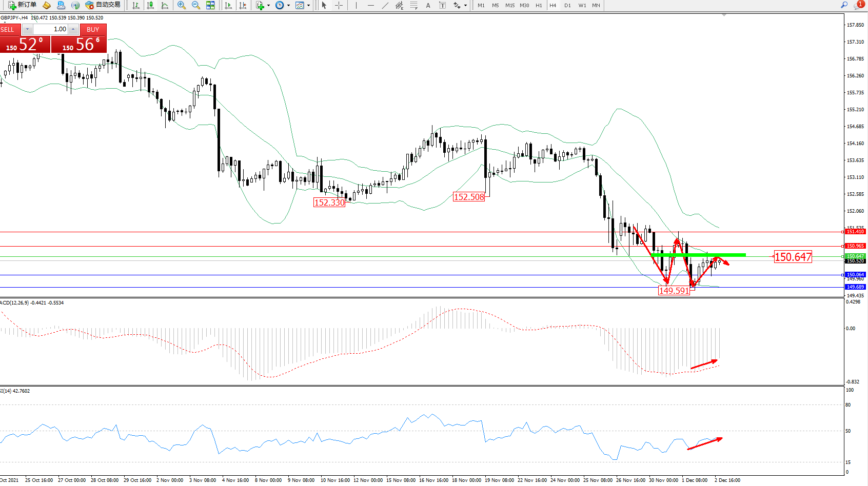Click the tile windows icon
This screenshot has width=868, height=486.
pos(210,5)
